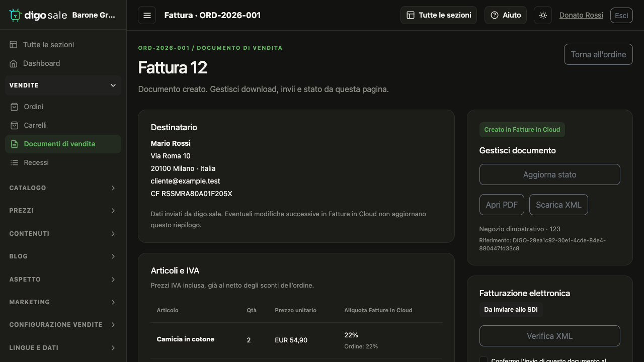
Task: Click the Documenti di vendita file icon
Action: pyautogui.click(x=14, y=144)
